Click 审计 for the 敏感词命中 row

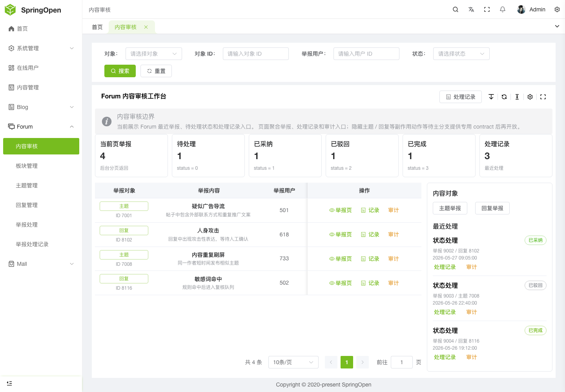coord(394,283)
